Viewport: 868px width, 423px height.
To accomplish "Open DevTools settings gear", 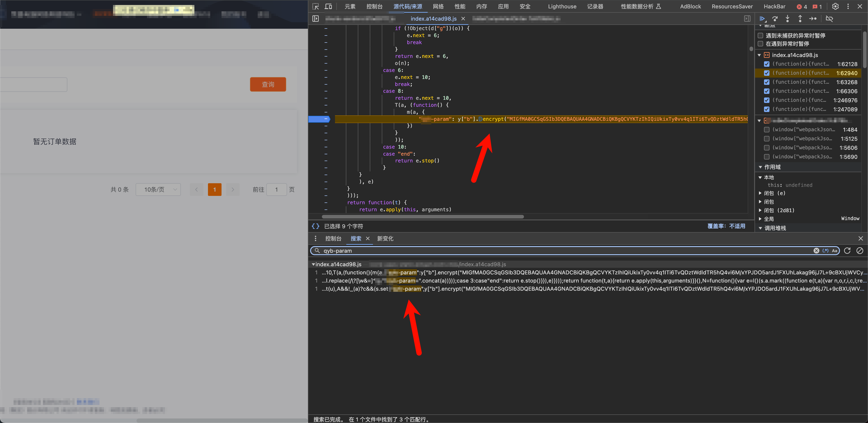I will tap(835, 6).
